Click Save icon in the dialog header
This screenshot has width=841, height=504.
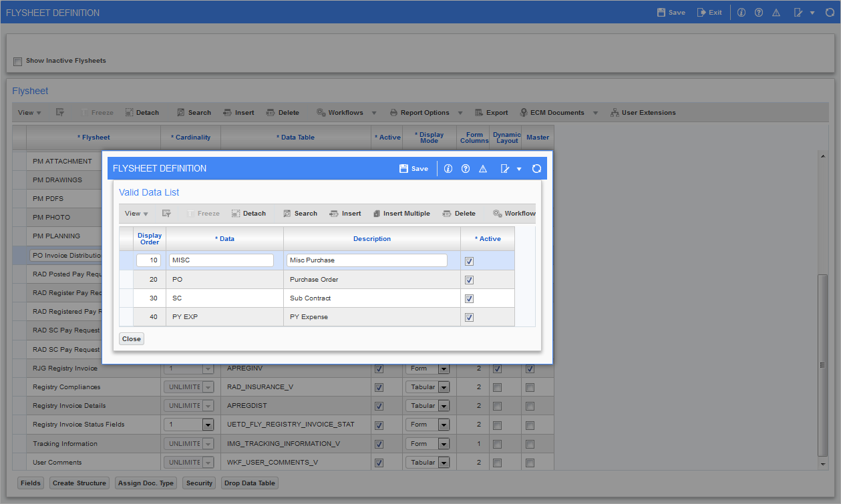(x=413, y=169)
